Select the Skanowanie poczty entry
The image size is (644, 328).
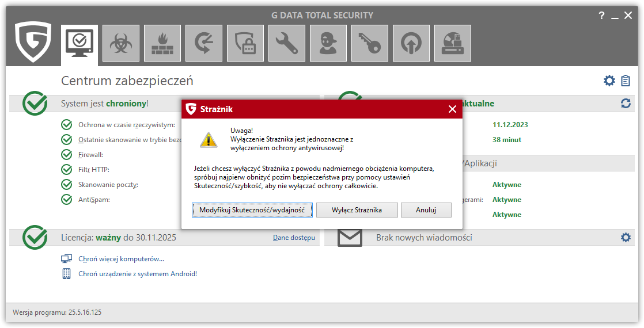tap(108, 185)
